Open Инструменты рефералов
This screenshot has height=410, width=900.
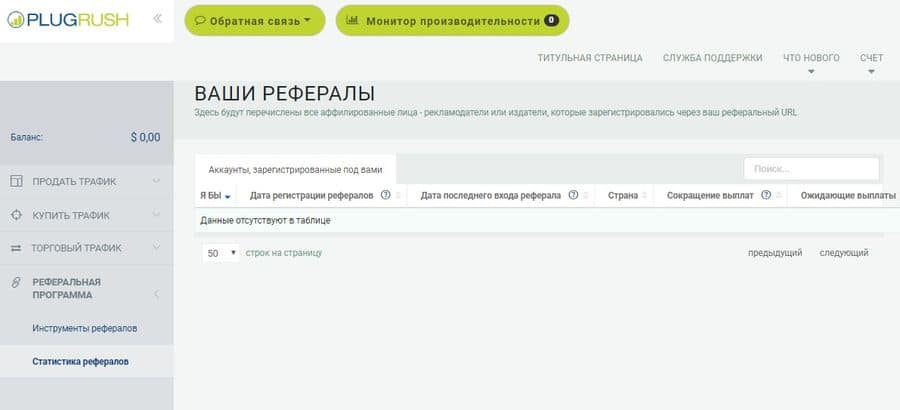84,328
